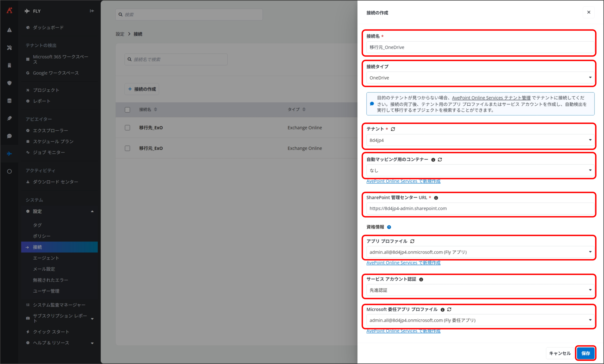
Task: Open the 接続タイプ OneDrive dropdown
Action: pyautogui.click(x=480, y=78)
